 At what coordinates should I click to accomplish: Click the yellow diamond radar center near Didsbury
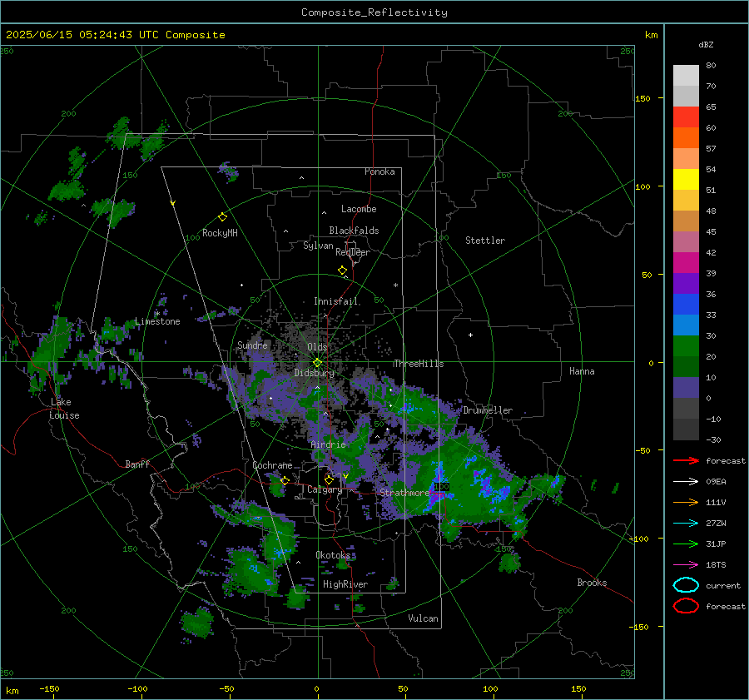[317, 362]
